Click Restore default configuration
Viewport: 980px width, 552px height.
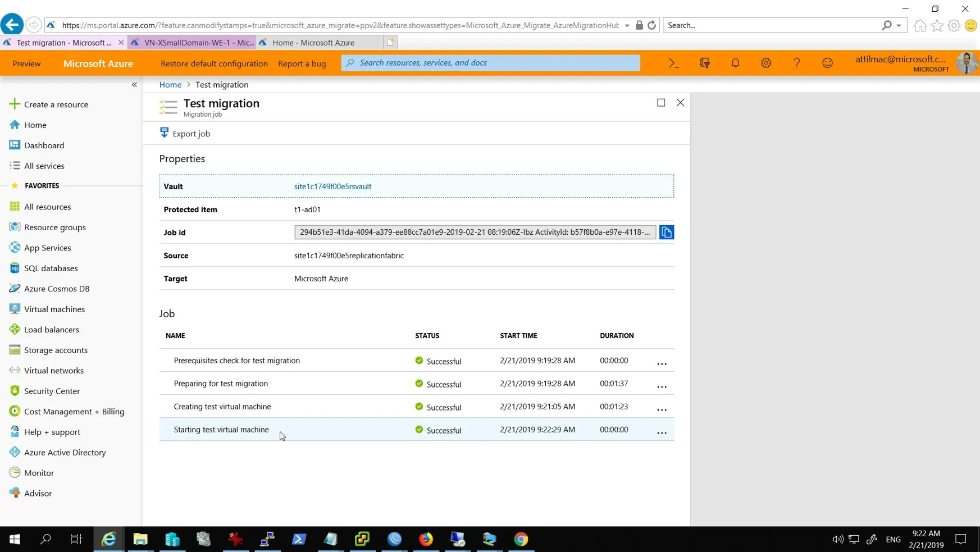(x=214, y=63)
